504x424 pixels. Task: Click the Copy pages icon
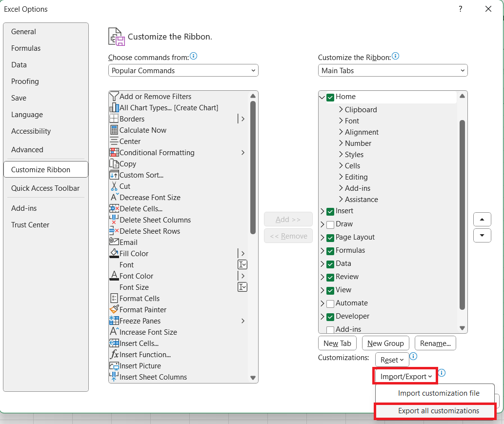(114, 163)
